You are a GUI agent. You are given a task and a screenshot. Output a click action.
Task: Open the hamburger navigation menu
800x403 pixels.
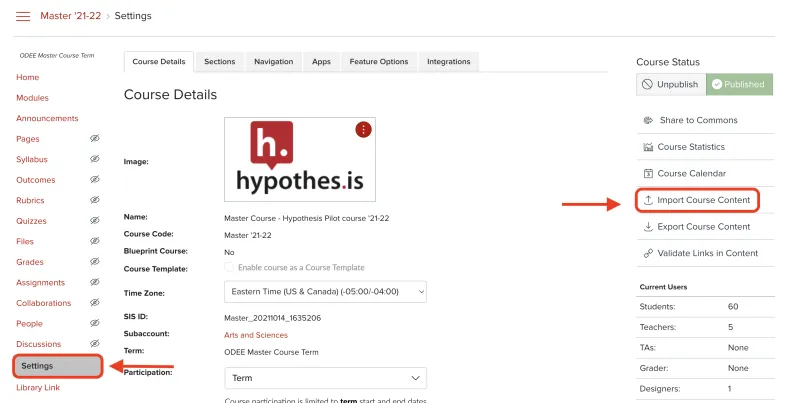click(23, 16)
